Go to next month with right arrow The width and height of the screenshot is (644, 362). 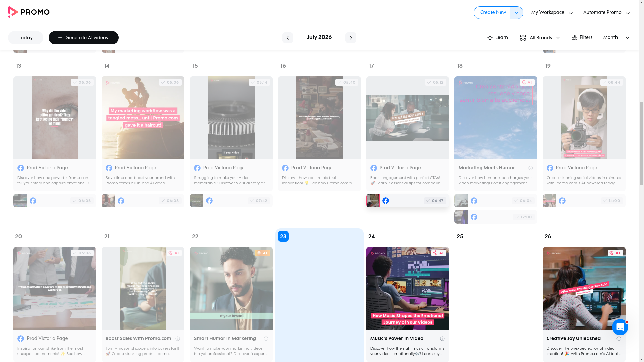tap(351, 38)
